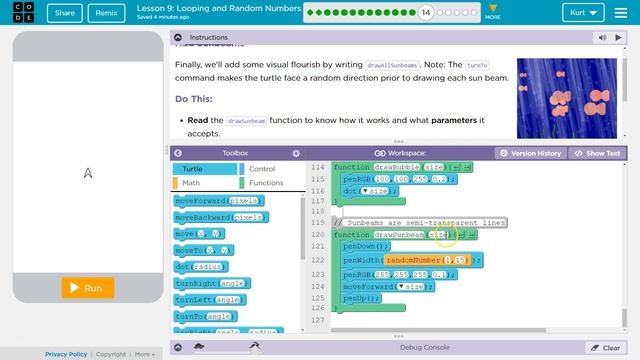Edit the 0.2 alpha value in penRGB
This screenshot has width=640, height=360.
439,179
